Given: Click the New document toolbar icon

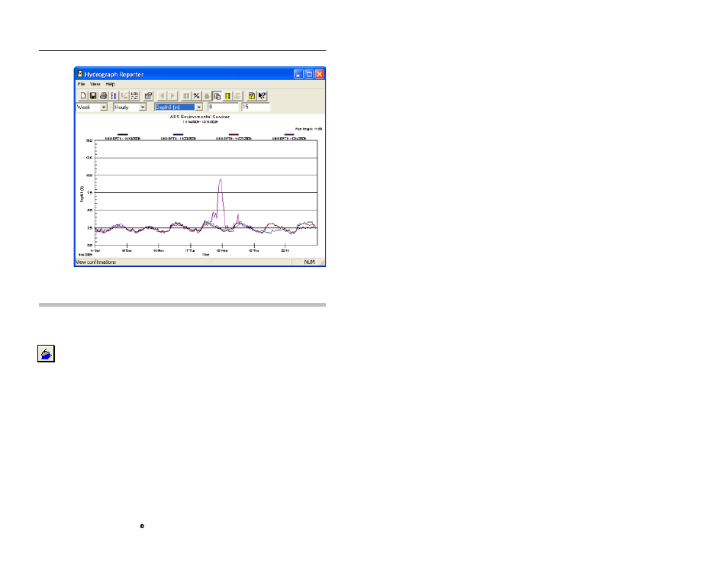Looking at the screenshot, I should (83, 96).
